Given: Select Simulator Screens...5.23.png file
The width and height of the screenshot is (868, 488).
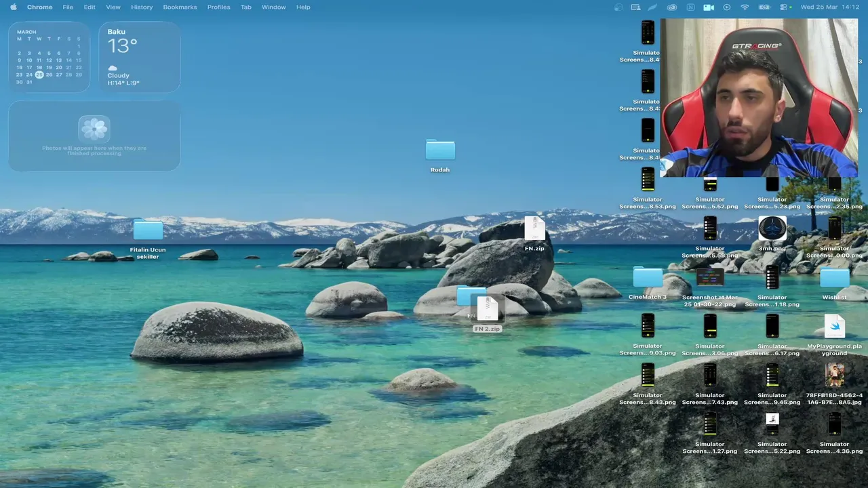Looking at the screenshot, I should [x=772, y=184].
